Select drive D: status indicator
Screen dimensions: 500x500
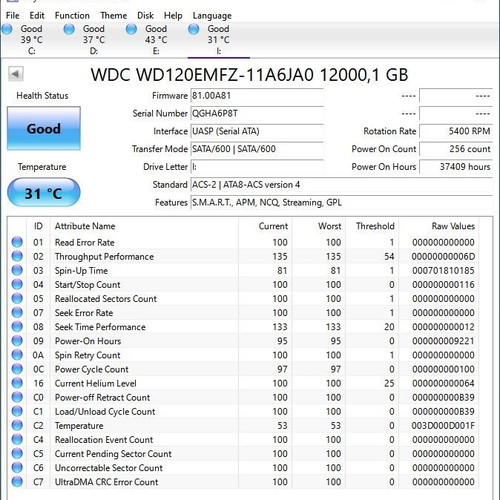pos(69,29)
